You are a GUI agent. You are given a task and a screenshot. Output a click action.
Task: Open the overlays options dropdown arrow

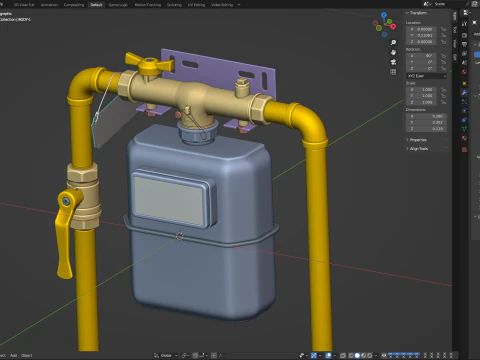334,355
